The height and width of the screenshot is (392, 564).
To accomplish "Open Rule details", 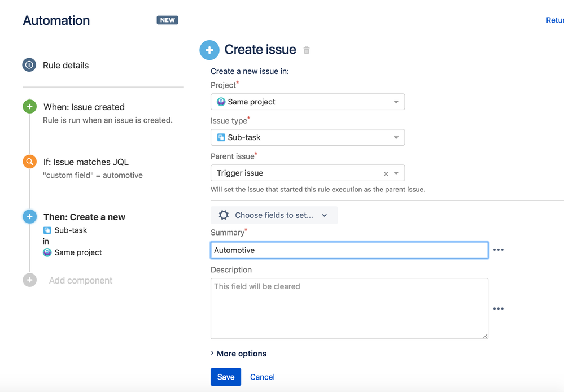I will [x=65, y=65].
